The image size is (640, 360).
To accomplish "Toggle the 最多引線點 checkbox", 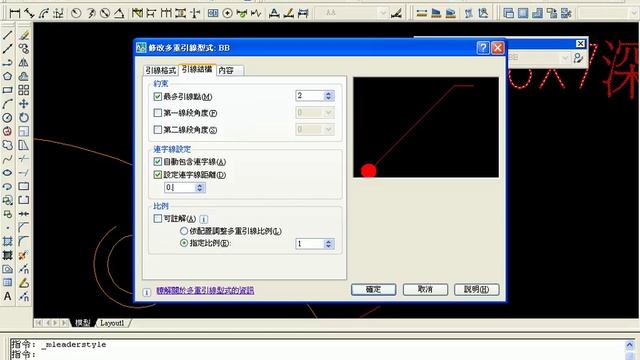I will point(158,96).
